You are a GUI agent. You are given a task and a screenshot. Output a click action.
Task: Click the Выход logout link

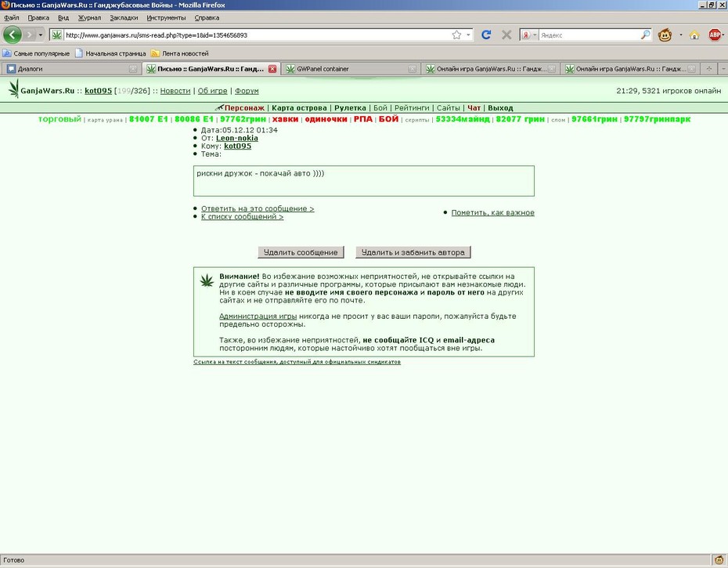point(500,108)
